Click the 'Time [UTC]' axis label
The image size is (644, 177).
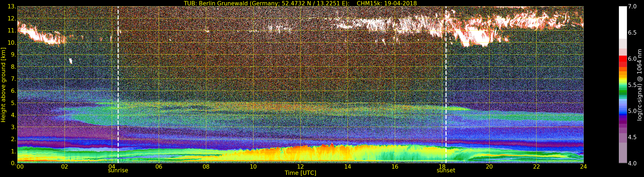pos(300,173)
